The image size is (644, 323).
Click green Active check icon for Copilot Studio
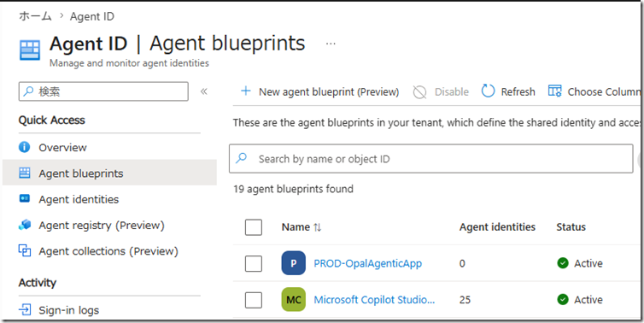[563, 300]
